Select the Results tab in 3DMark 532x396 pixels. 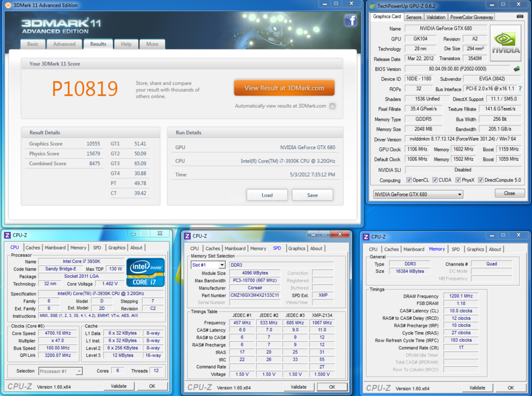click(x=98, y=44)
